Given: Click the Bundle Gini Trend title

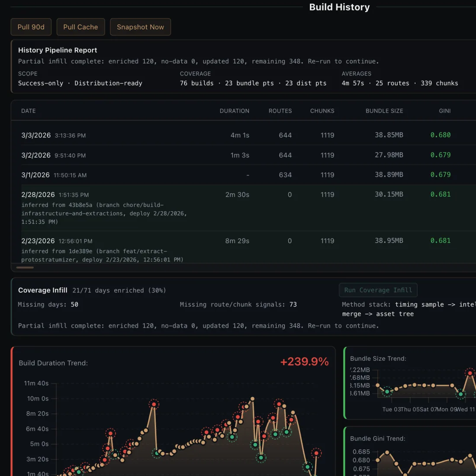Looking at the screenshot, I should coord(377,439).
